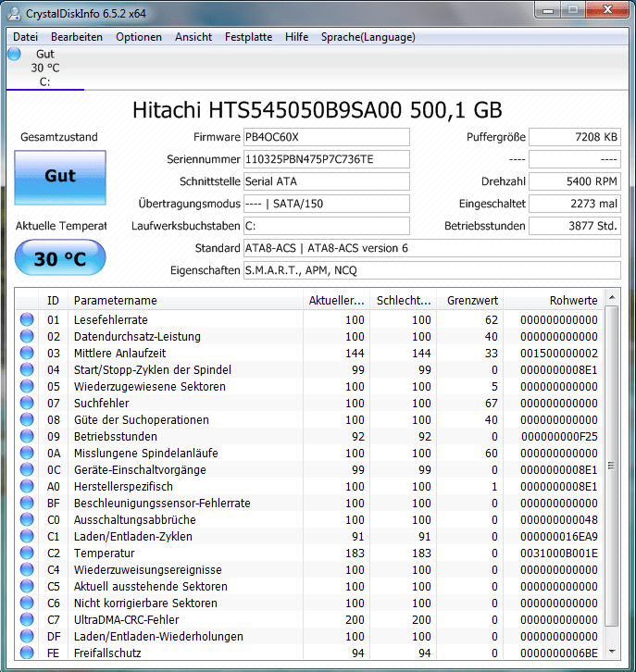This screenshot has height=672, width=636.
Task: Click status orb for Datendurchsatz-Leistung row
Action: coord(27,336)
